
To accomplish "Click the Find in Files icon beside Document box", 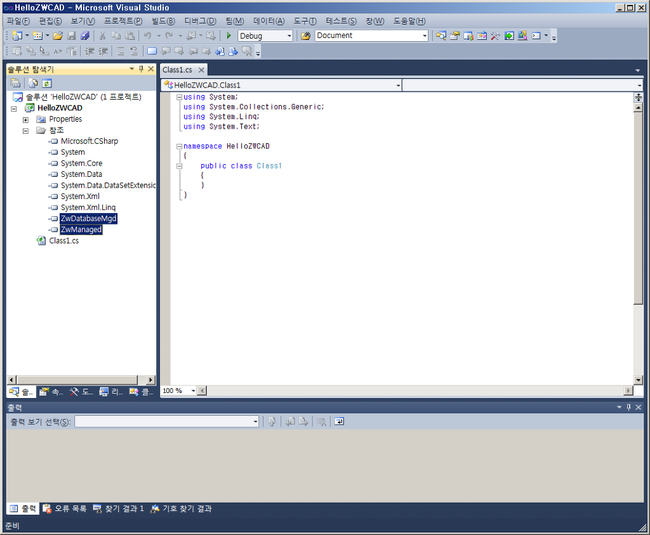I will tap(306, 36).
